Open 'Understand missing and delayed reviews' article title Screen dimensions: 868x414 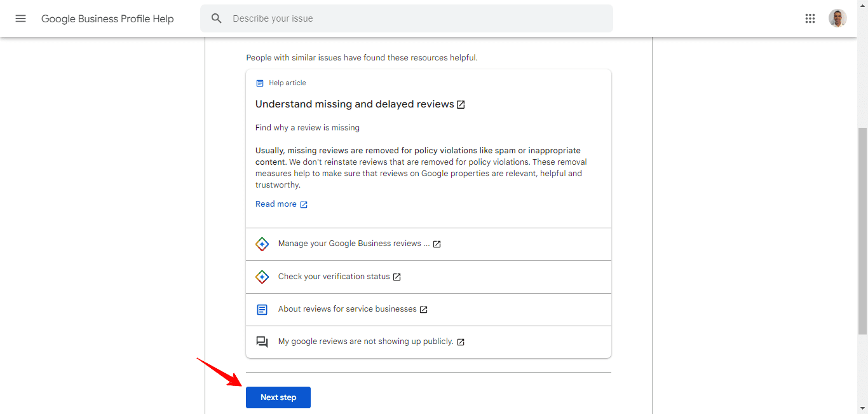[355, 104]
